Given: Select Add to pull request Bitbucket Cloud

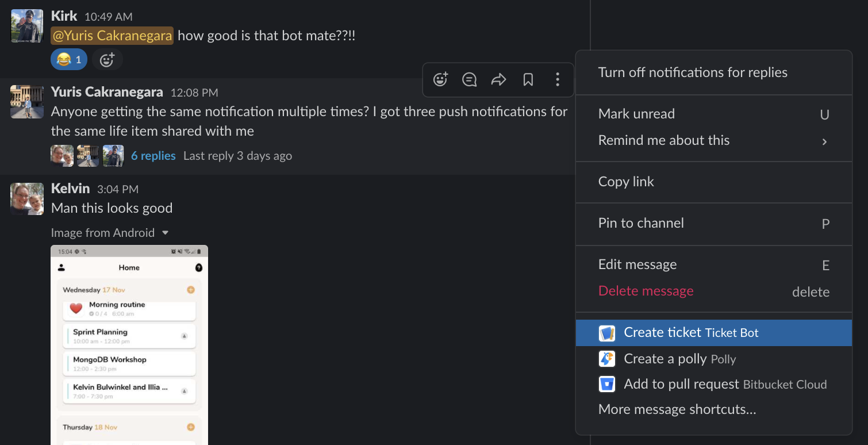Looking at the screenshot, I should (x=714, y=384).
